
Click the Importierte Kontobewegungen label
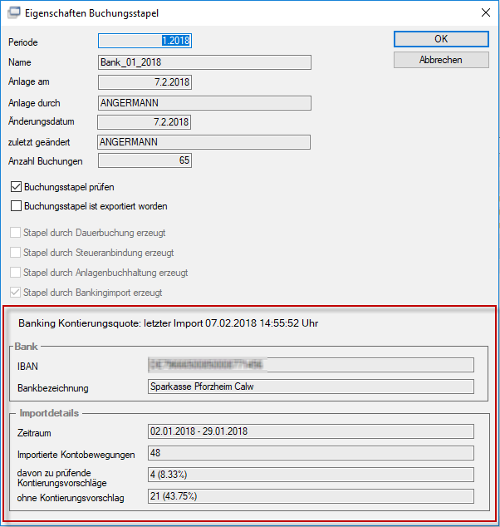pos(76,455)
